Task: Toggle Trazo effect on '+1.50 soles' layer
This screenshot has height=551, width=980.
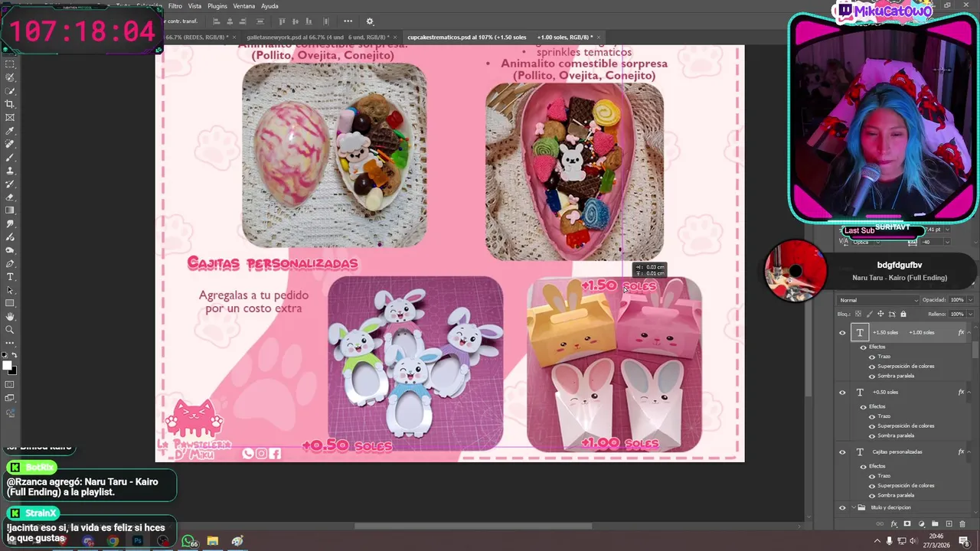Action: tap(871, 357)
